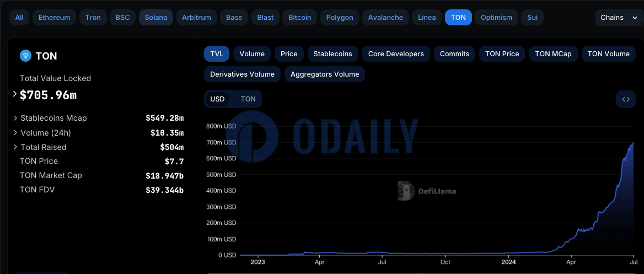644x274 pixels.
Task: Open the Chains dropdown
Action: point(619,17)
